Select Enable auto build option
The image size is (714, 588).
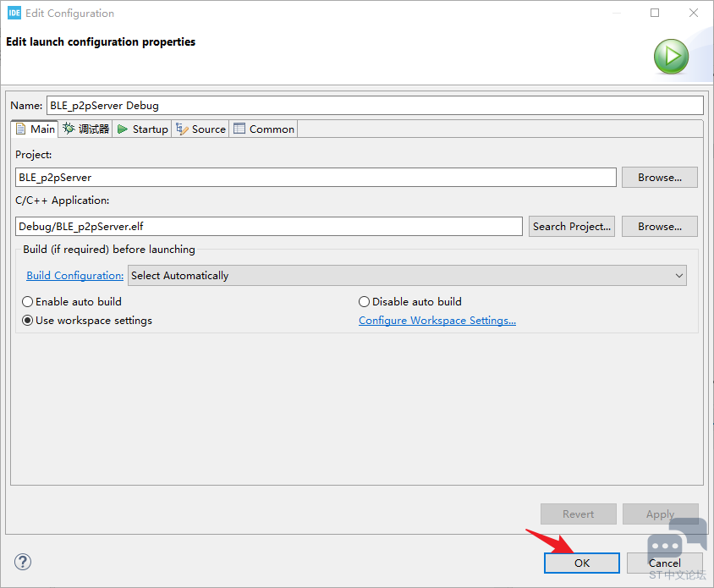pyautogui.click(x=72, y=302)
